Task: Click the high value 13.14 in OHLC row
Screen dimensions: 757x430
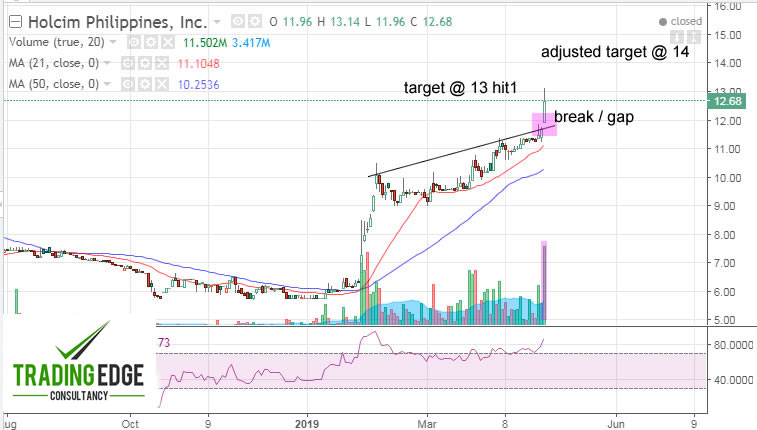Action: point(345,22)
